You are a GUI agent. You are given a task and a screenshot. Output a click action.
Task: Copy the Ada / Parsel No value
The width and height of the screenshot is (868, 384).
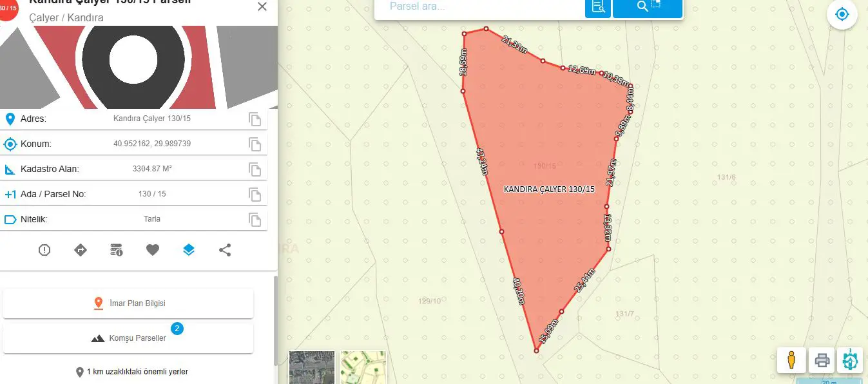[x=255, y=195]
